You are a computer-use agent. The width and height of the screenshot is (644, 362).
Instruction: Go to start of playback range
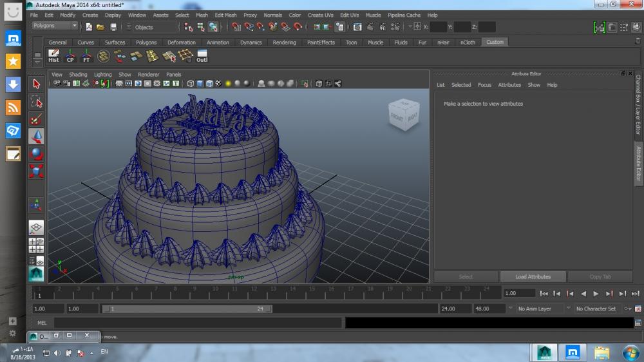pyautogui.click(x=544, y=293)
